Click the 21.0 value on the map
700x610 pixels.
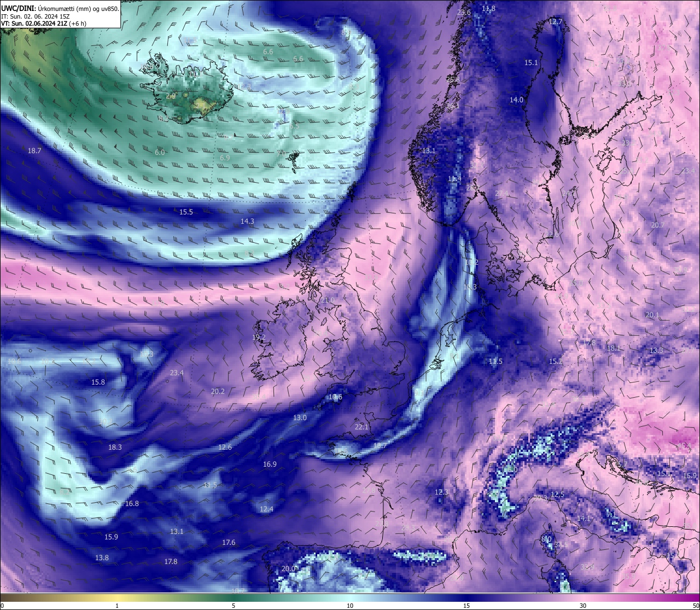coord(327,300)
